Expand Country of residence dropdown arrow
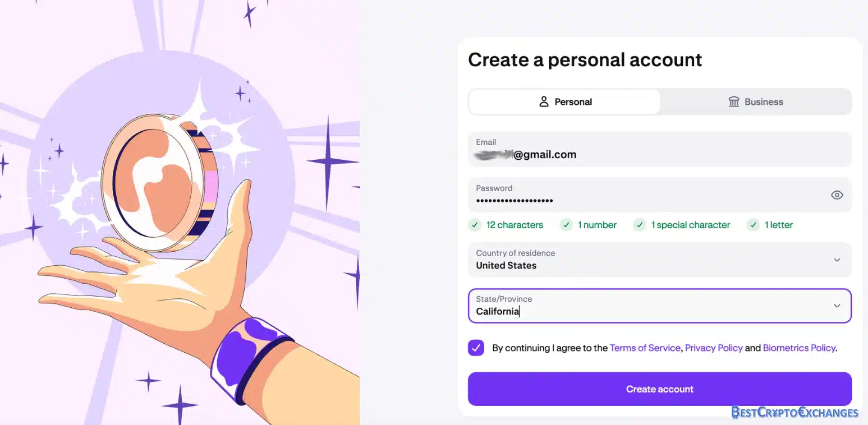The height and width of the screenshot is (425, 868). point(837,260)
